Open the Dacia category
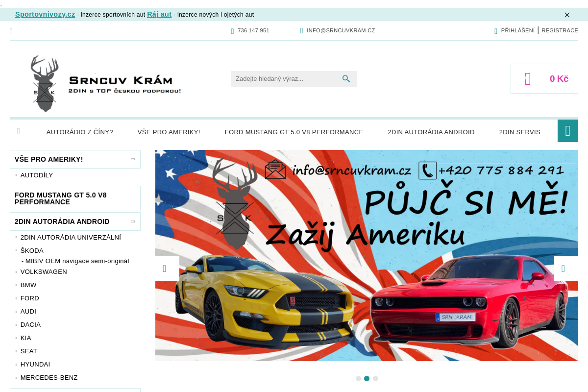588x392 pixels. (x=30, y=325)
